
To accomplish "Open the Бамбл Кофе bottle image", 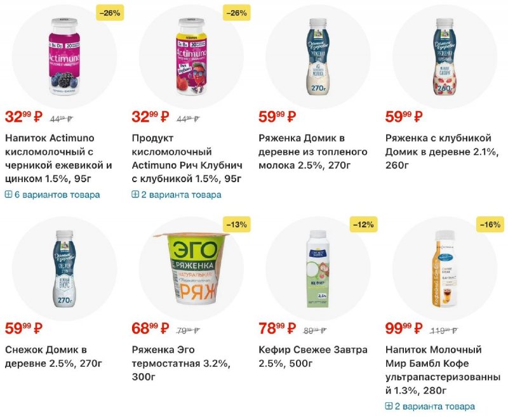I will (444, 266).
